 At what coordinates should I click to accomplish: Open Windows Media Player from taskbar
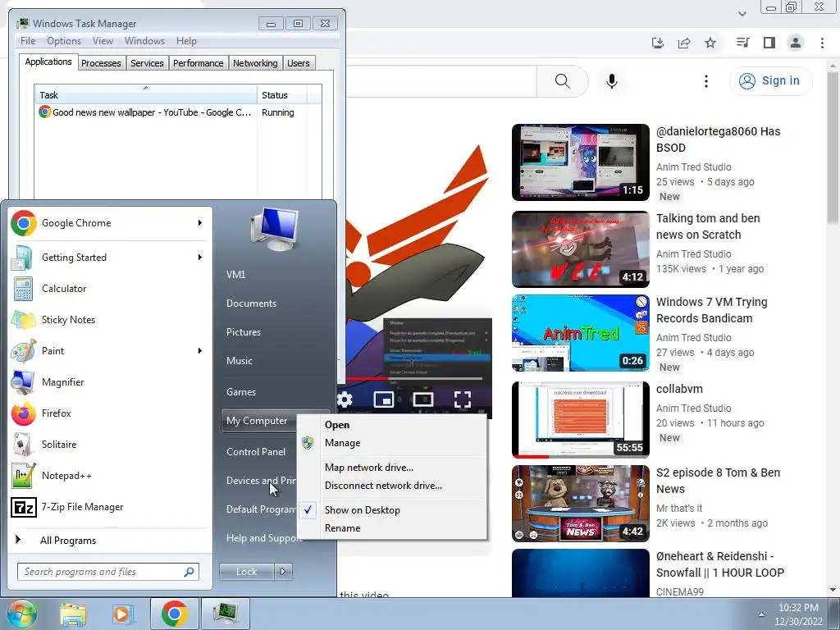pos(122,614)
